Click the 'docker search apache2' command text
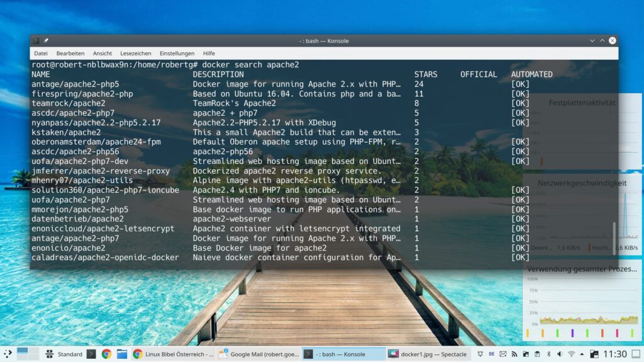Image resolution: width=644 pixels, height=362 pixels. 250,65
